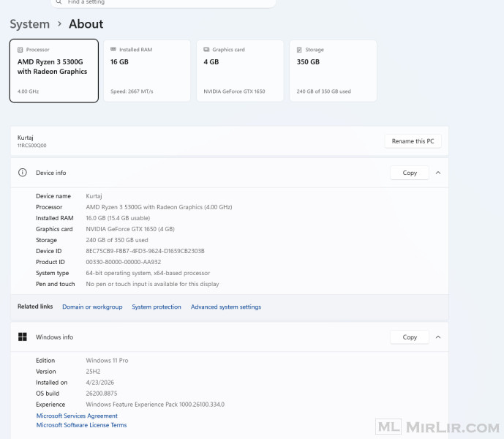Collapse the Windows info section

click(438, 337)
